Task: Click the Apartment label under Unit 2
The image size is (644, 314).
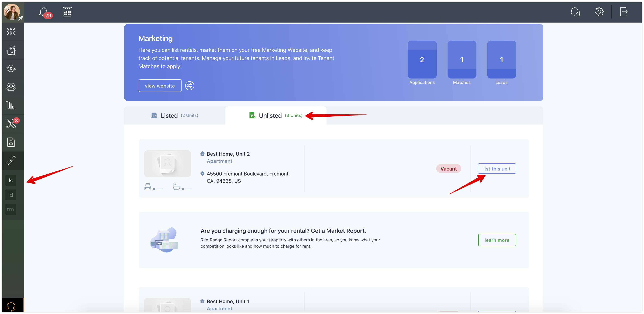Action: [219, 161]
